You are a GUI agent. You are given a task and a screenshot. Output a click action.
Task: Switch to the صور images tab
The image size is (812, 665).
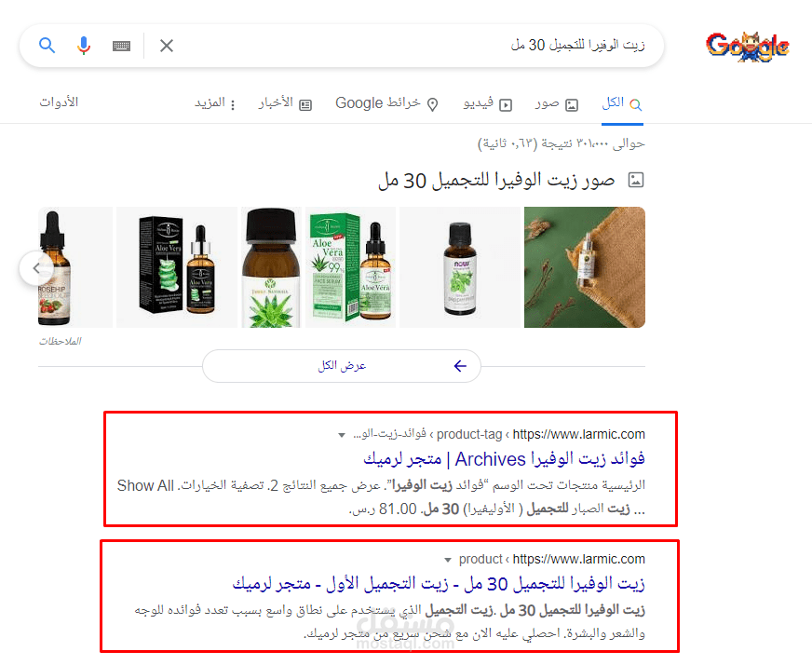(556, 103)
